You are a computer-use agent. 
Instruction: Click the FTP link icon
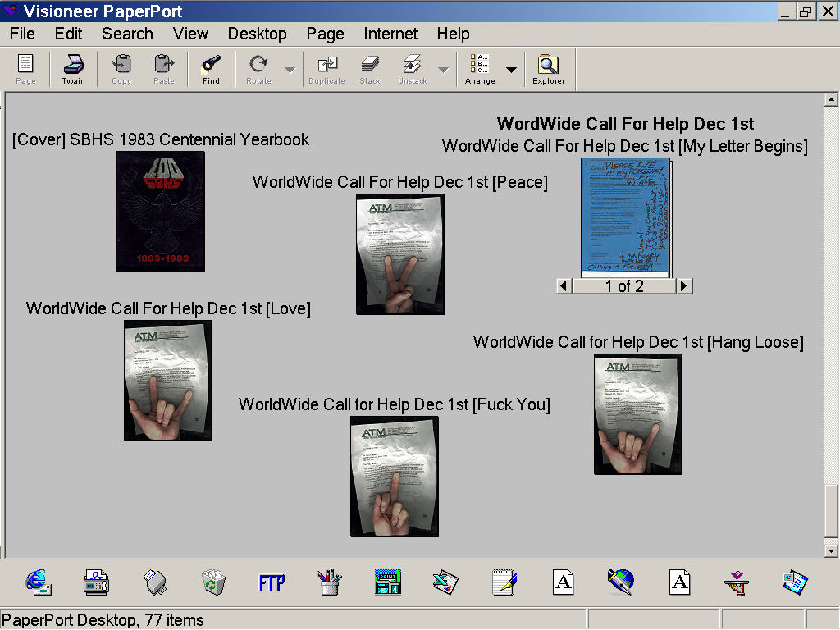272,583
